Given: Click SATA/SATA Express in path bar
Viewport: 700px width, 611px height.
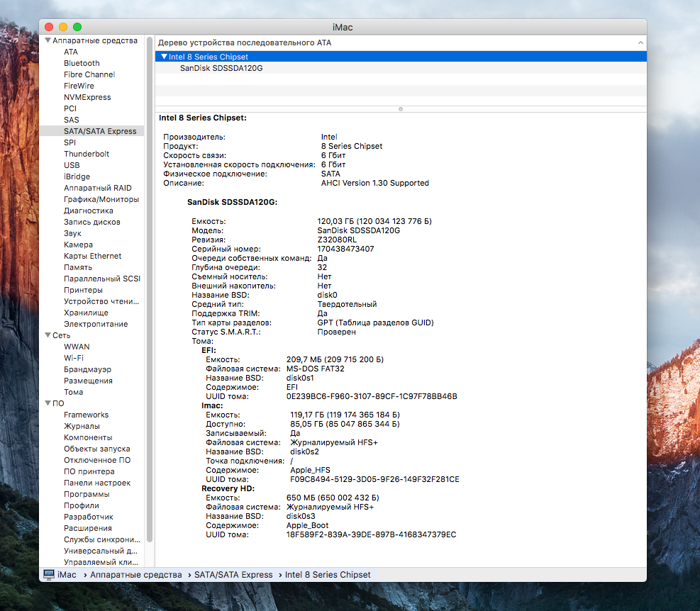Looking at the screenshot, I should coord(233,574).
